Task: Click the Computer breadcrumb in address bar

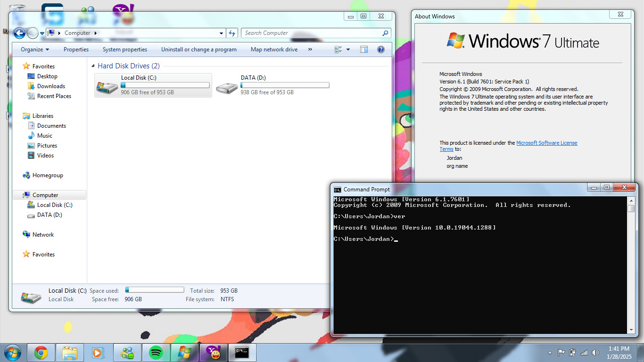Action: (77, 33)
